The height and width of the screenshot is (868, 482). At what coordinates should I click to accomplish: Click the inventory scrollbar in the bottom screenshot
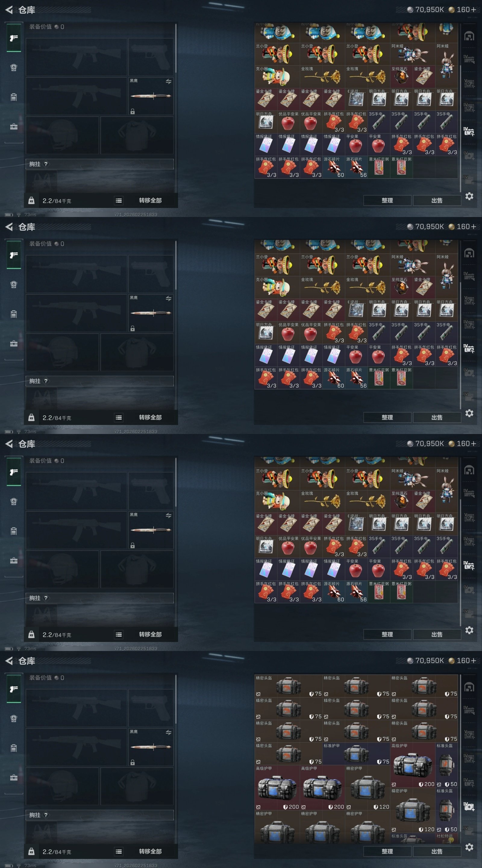point(460,758)
